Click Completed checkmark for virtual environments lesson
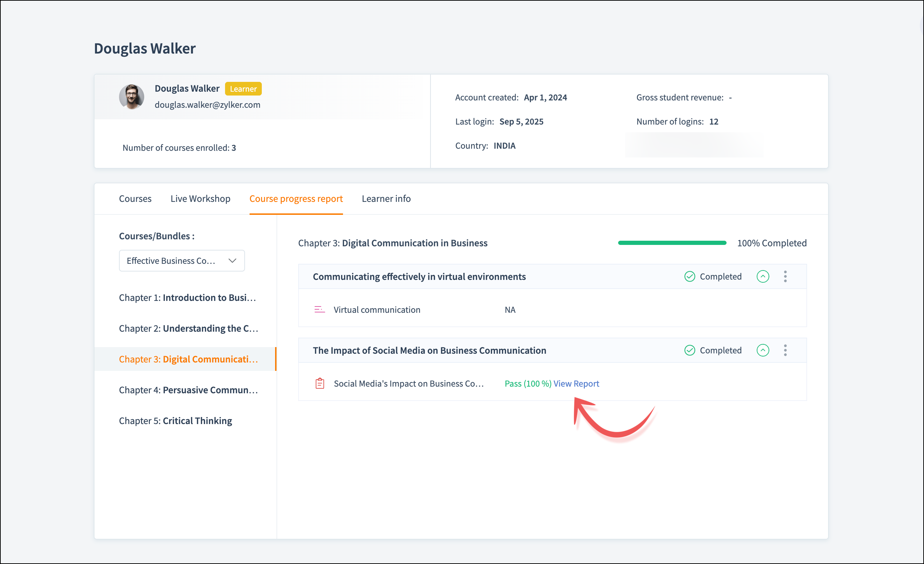The height and width of the screenshot is (564, 924). 689,276
